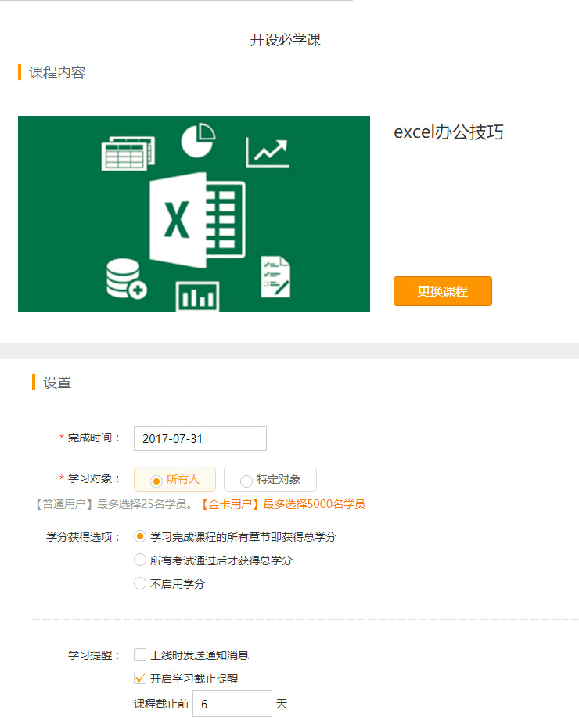This screenshot has height=728, width=579.
Task: Click the 更换课程 orange button
Action: tap(443, 291)
